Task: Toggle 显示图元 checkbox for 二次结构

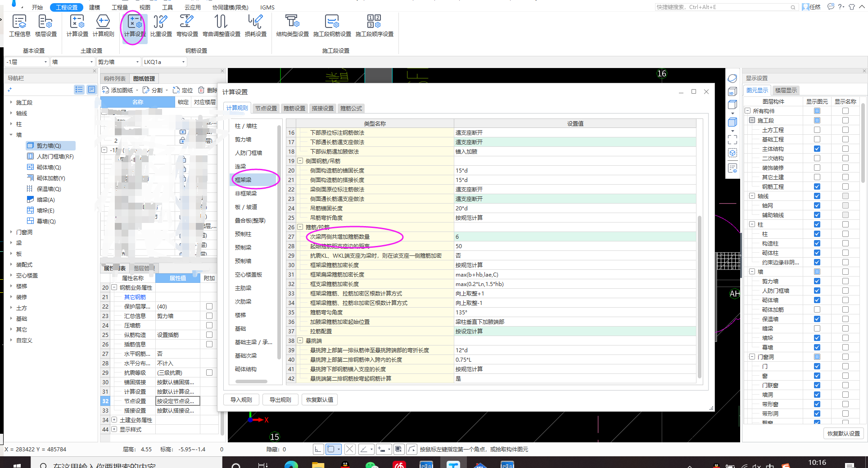Action: point(817,158)
